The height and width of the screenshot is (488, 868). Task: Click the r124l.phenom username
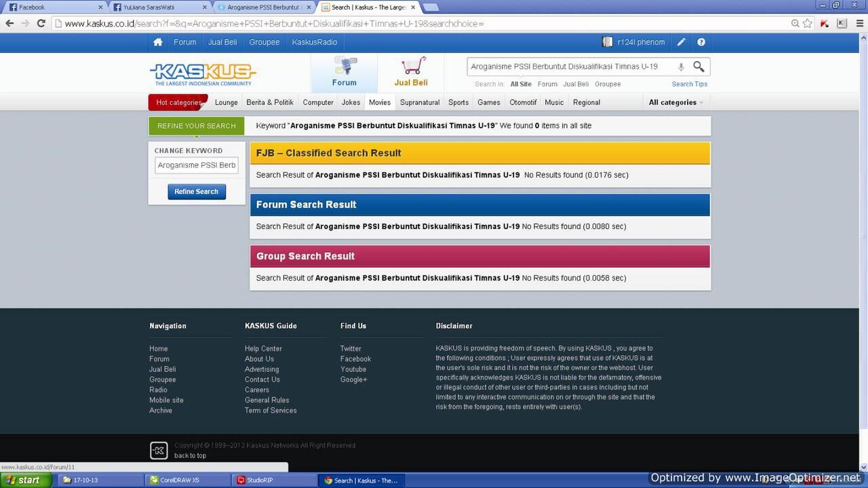coord(641,42)
